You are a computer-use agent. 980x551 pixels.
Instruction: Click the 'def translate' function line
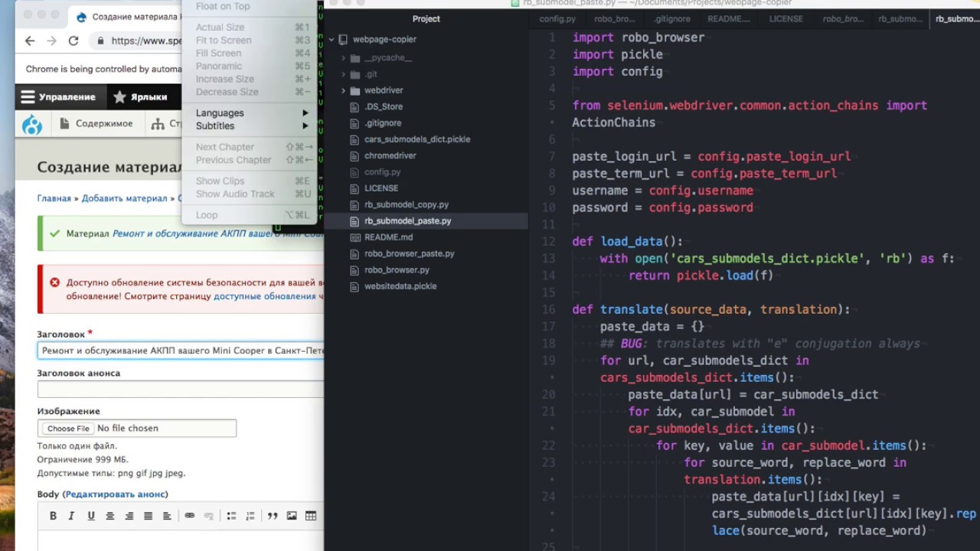[711, 309]
